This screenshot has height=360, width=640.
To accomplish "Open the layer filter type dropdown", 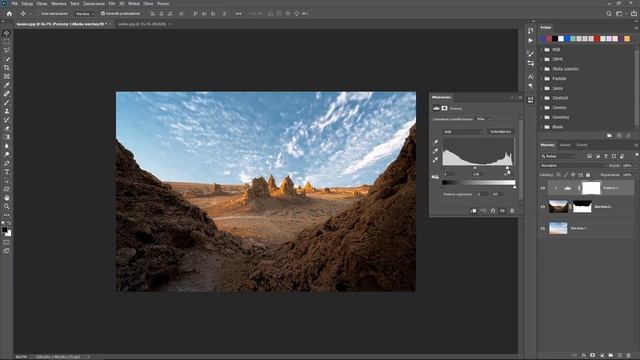I will 558,156.
